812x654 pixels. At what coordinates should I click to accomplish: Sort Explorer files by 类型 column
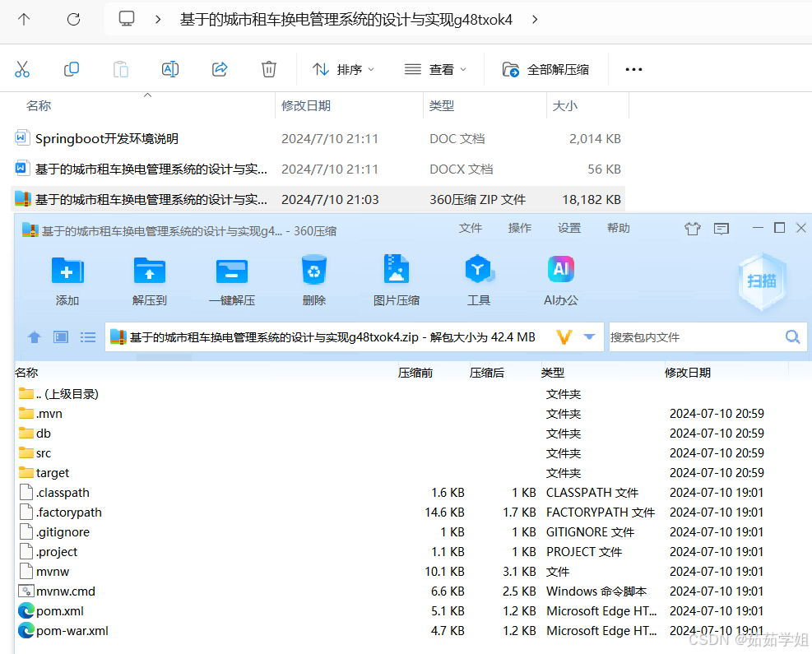click(x=442, y=105)
